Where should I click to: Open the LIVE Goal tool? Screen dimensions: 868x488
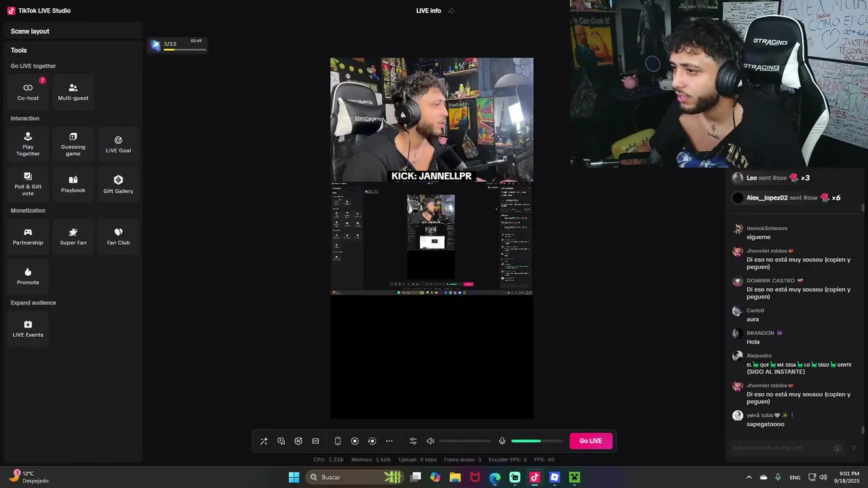click(118, 144)
